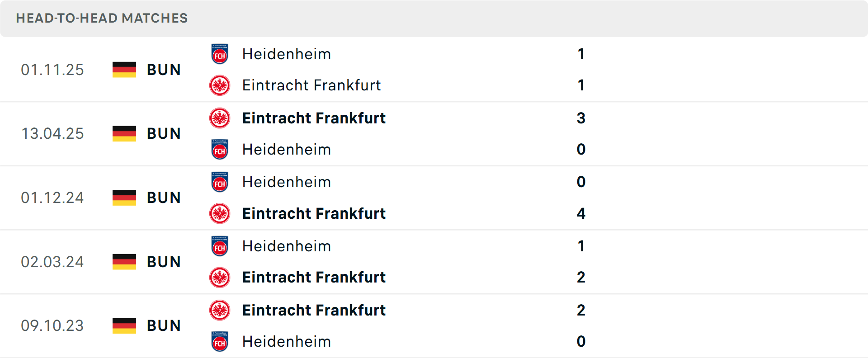Image resolution: width=868 pixels, height=358 pixels.
Task: Open Eintracht Frankfurt's name in the 13.04.25 match
Action: click(314, 118)
